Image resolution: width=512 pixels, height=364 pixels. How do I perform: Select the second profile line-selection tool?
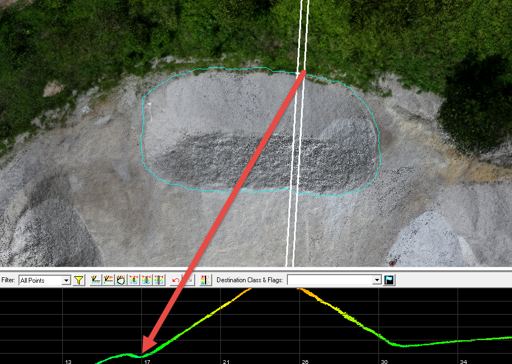108,280
